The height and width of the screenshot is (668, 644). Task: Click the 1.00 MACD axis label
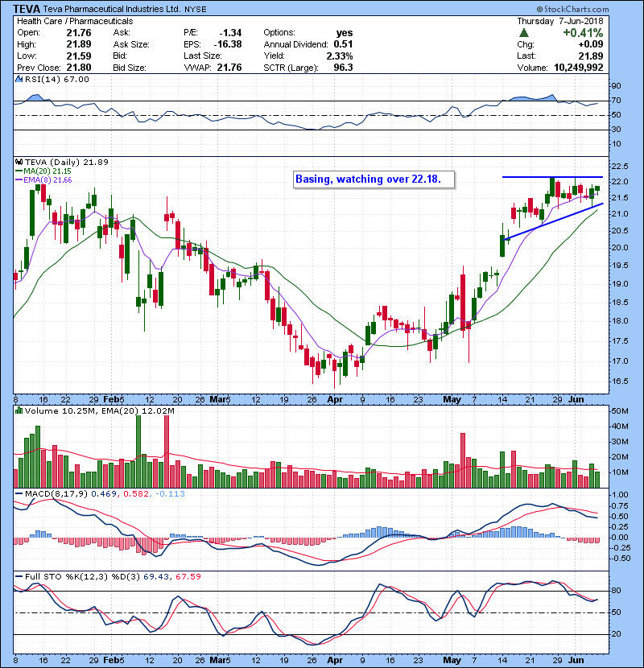coord(620,495)
